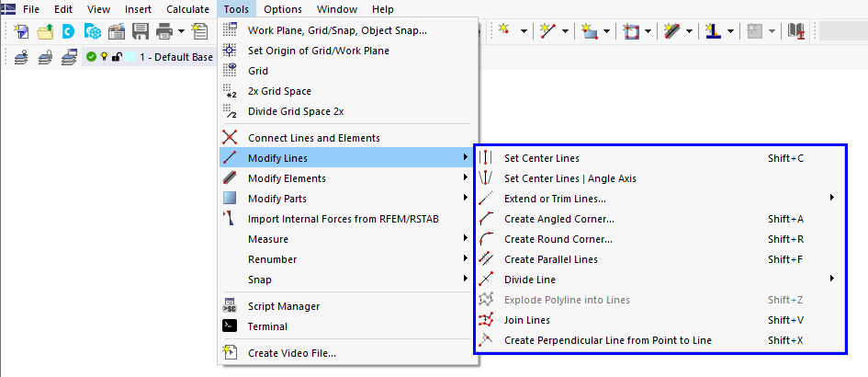The width and height of the screenshot is (868, 377).
Task: Toggle the layer light bulb visibility
Action: click(x=104, y=56)
